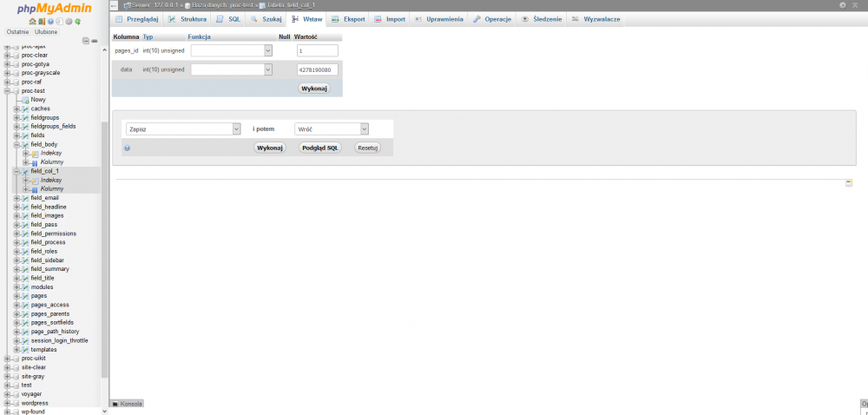Open the Wróć after-insert dropdown

point(332,128)
